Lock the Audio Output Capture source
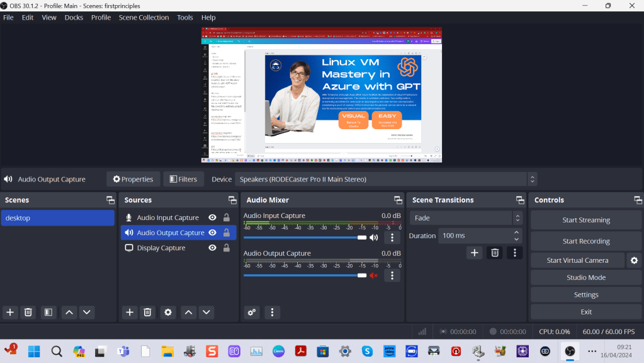Image resolution: width=644 pixels, height=363 pixels. click(x=226, y=233)
